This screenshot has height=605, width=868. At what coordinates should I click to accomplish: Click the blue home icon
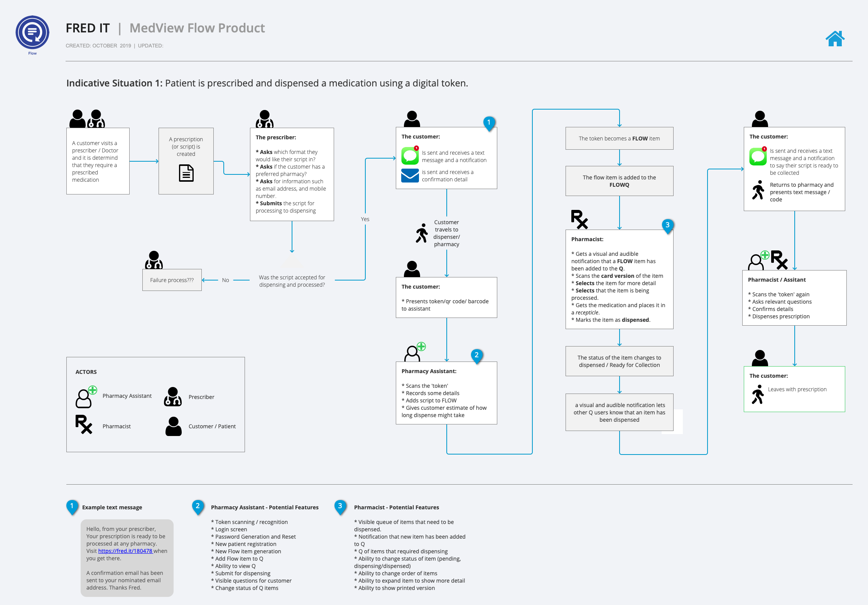835,39
